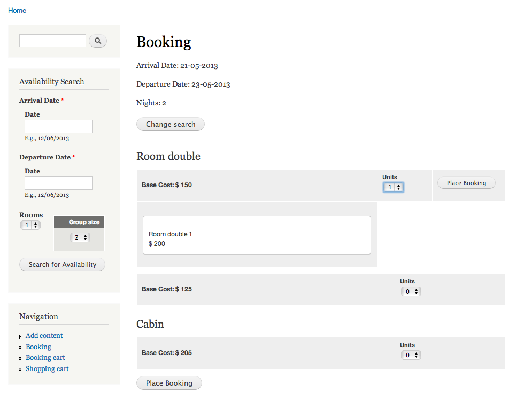Click the Departure Date field
The height and width of the screenshot is (415, 532).
click(58, 183)
